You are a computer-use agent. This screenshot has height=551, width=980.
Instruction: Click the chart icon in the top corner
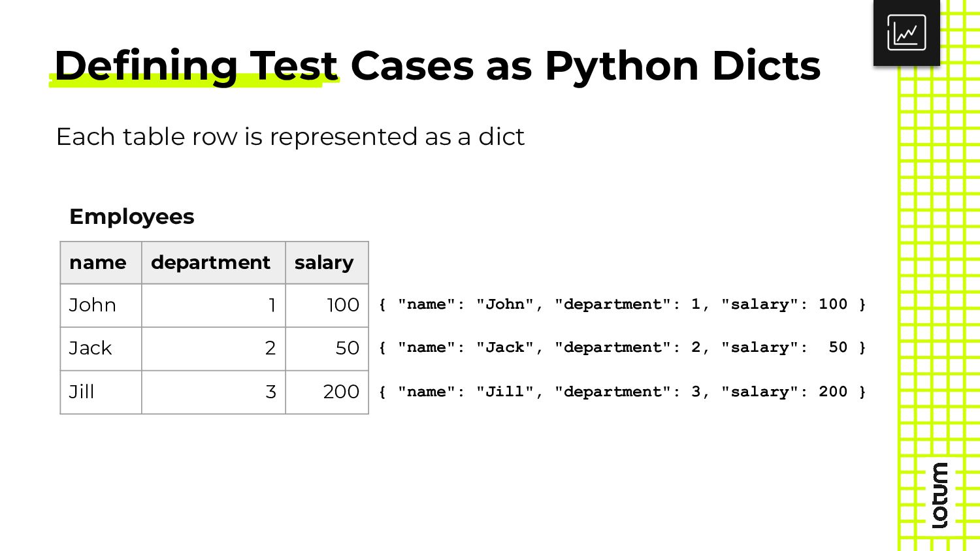[906, 33]
